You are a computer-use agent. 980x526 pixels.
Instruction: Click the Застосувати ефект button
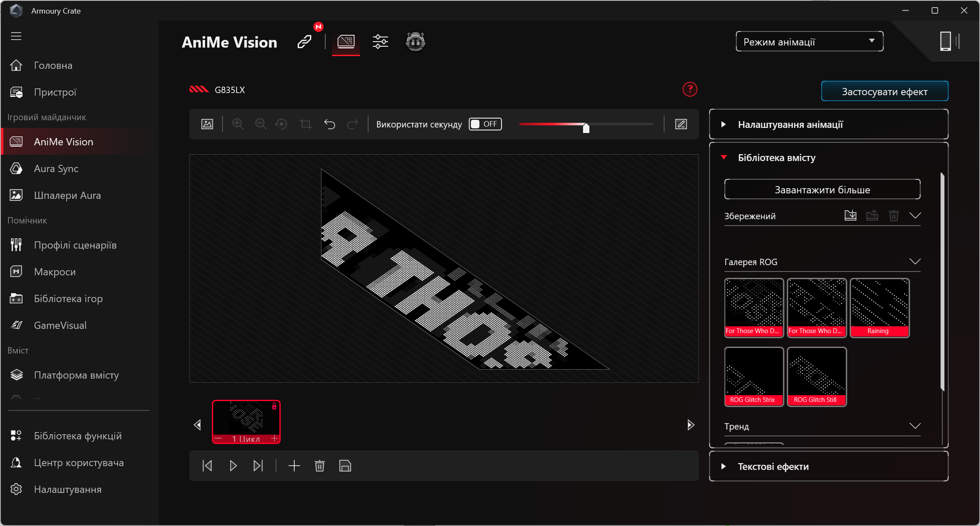(x=884, y=91)
